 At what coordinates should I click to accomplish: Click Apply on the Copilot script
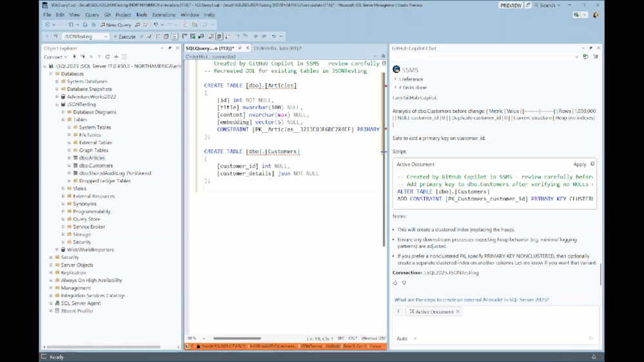pos(580,164)
